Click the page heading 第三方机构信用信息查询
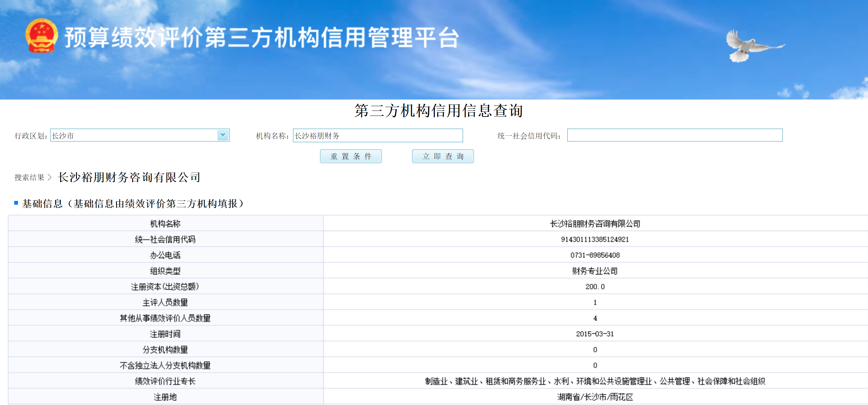868x405 pixels. point(438,111)
